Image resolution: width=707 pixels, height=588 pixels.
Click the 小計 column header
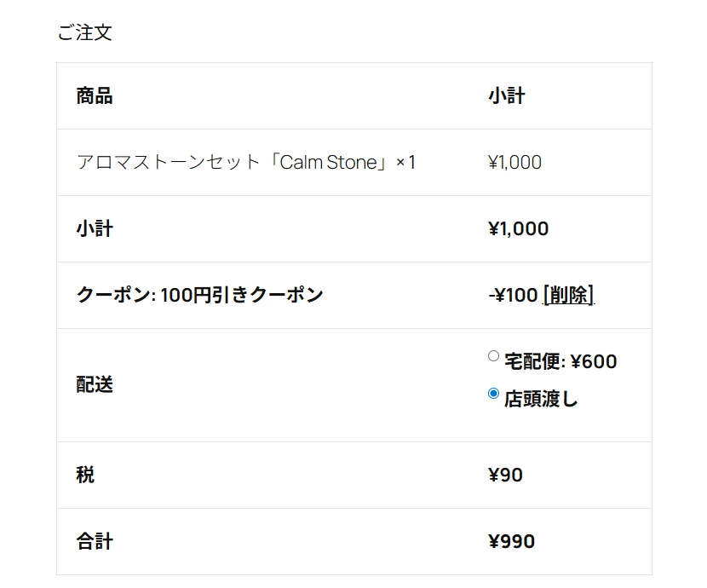tap(507, 96)
